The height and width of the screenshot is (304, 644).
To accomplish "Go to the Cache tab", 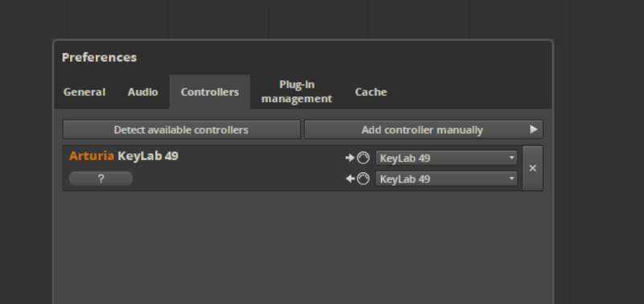I will pyautogui.click(x=371, y=92).
